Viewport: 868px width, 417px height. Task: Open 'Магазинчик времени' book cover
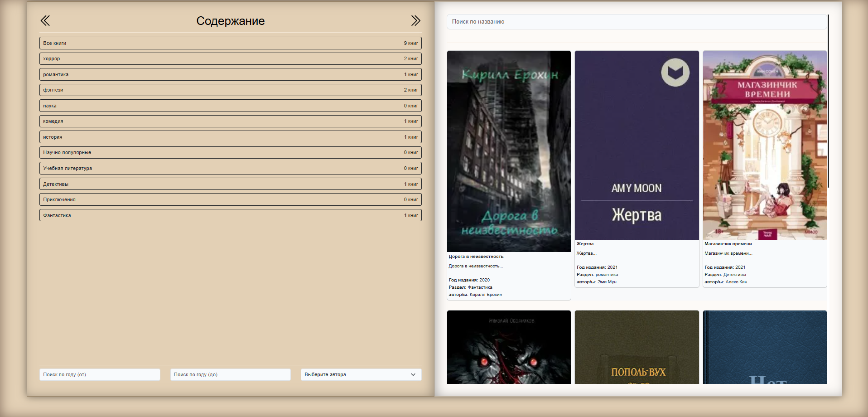coord(765,145)
